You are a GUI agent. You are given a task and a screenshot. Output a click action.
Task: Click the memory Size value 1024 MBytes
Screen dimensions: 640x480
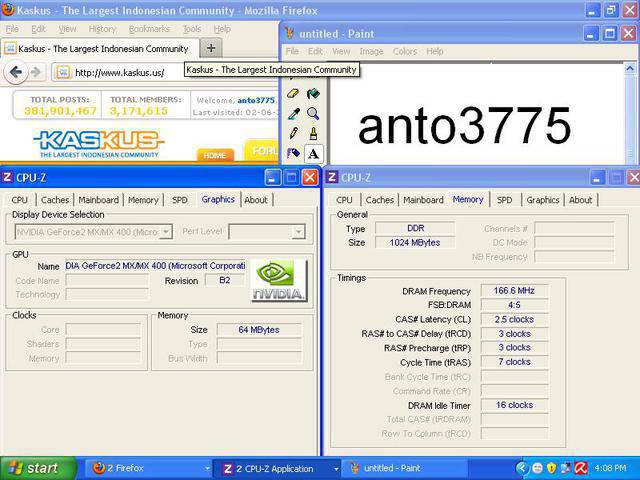[x=415, y=242]
